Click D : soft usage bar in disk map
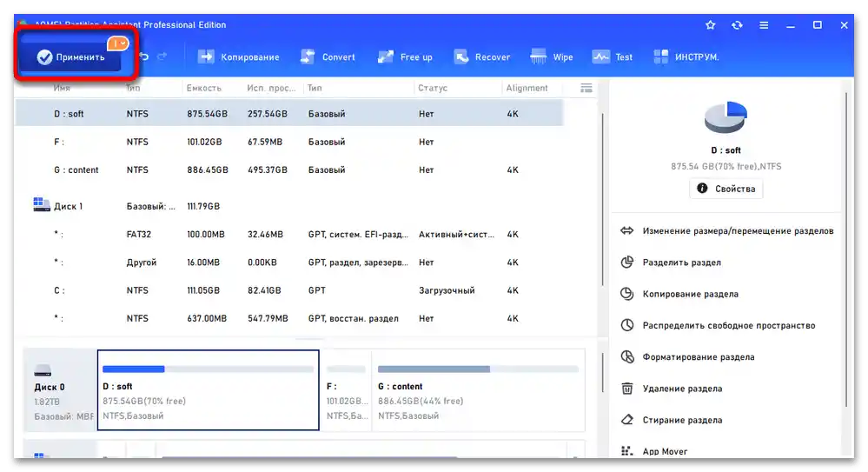Screen dimensions: 868x472 coord(209,369)
